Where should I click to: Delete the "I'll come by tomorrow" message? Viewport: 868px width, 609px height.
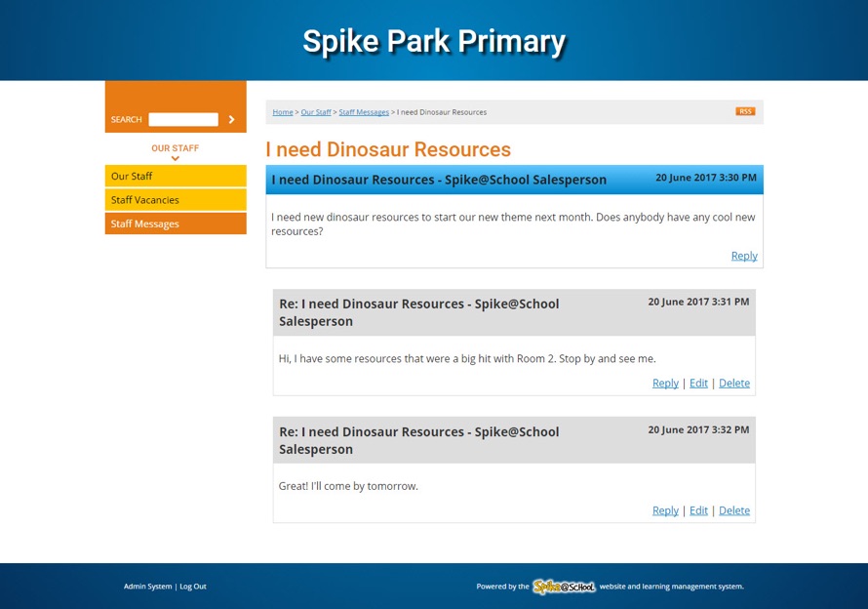[734, 510]
